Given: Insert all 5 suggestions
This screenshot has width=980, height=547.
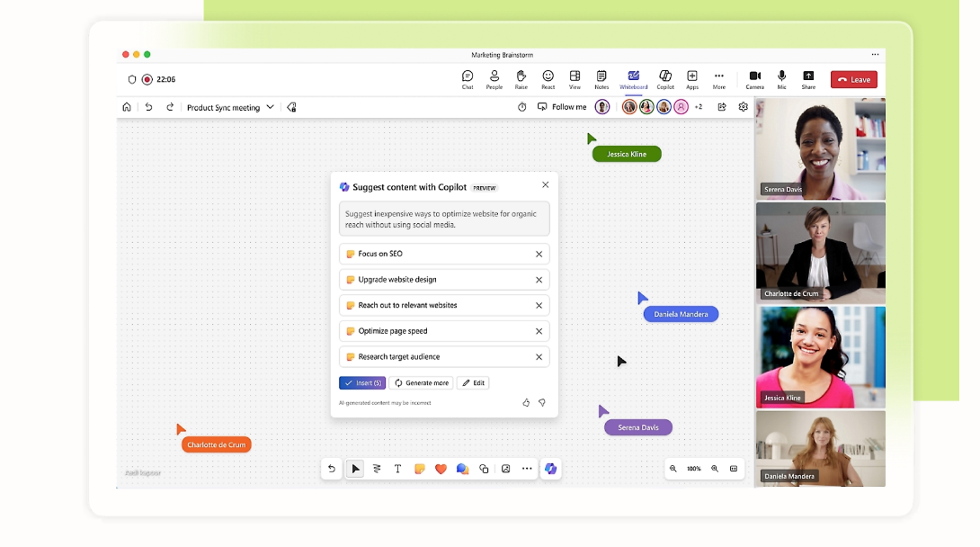Looking at the screenshot, I should tap(362, 382).
